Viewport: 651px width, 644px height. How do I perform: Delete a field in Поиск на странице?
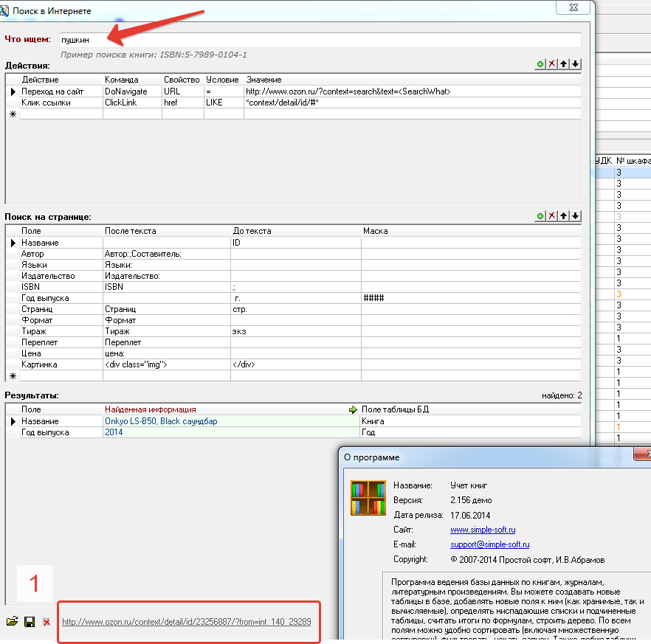pos(552,216)
